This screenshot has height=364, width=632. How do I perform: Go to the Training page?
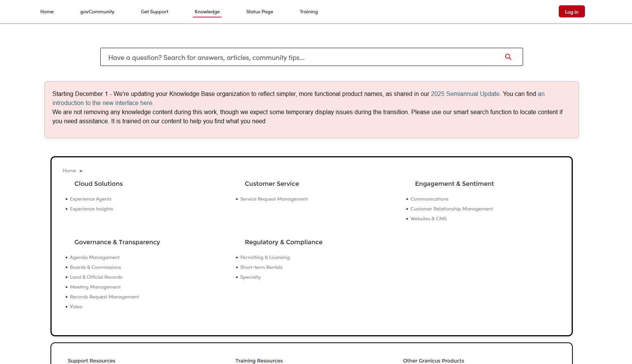pyautogui.click(x=309, y=12)
